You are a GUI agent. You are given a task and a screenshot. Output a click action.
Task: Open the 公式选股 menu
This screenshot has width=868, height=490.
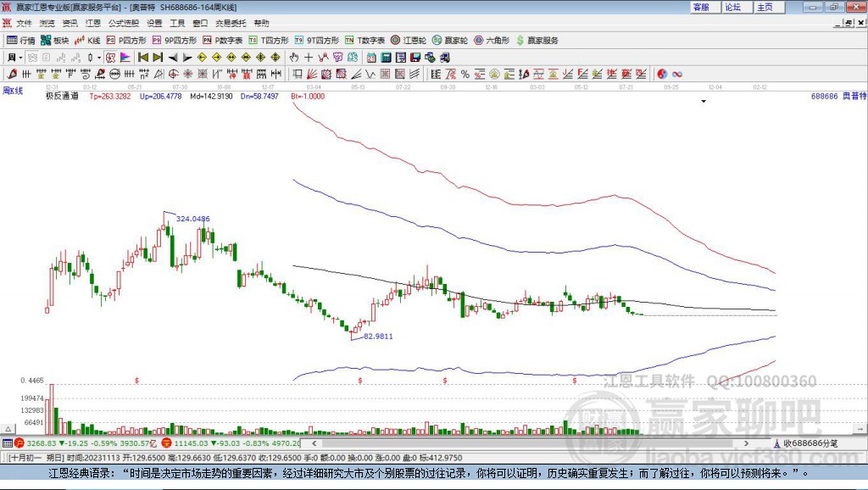[x=124, y=23]
